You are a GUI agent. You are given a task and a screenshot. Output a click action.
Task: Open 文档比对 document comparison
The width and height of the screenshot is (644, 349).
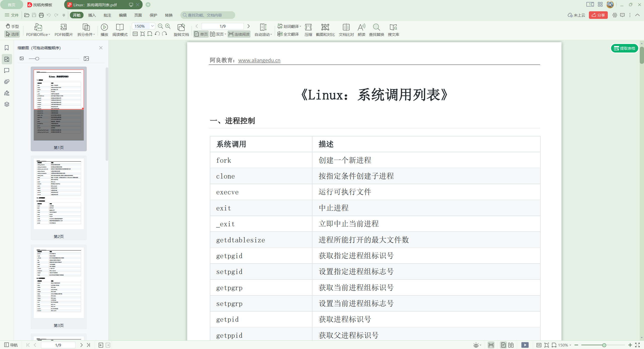click(346, 30)
